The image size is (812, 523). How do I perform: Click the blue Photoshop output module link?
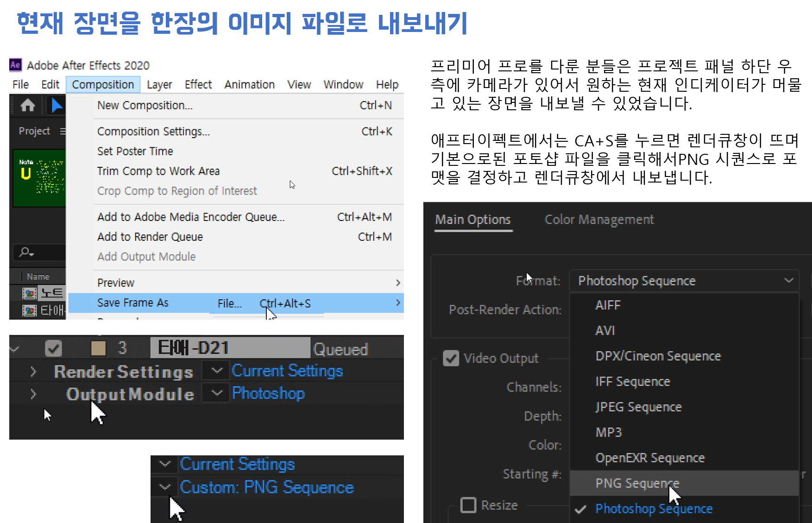click(268, 393)
